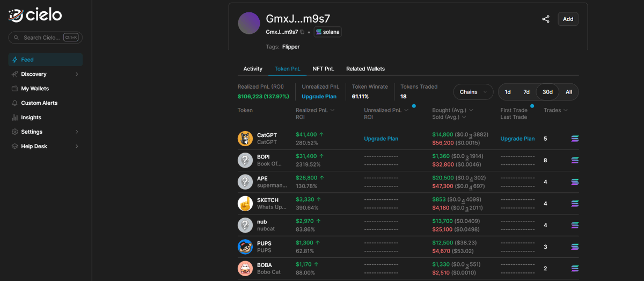This screenshot has height=281, width=644.
Task: Click the share icon beside Add
Action: click(546, 19)
